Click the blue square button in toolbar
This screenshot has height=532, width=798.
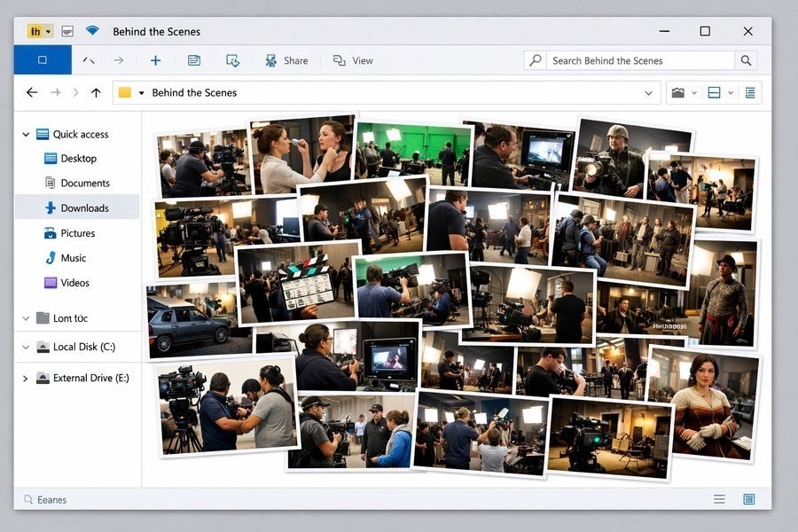pyautogui.click(x=42, y=60)
